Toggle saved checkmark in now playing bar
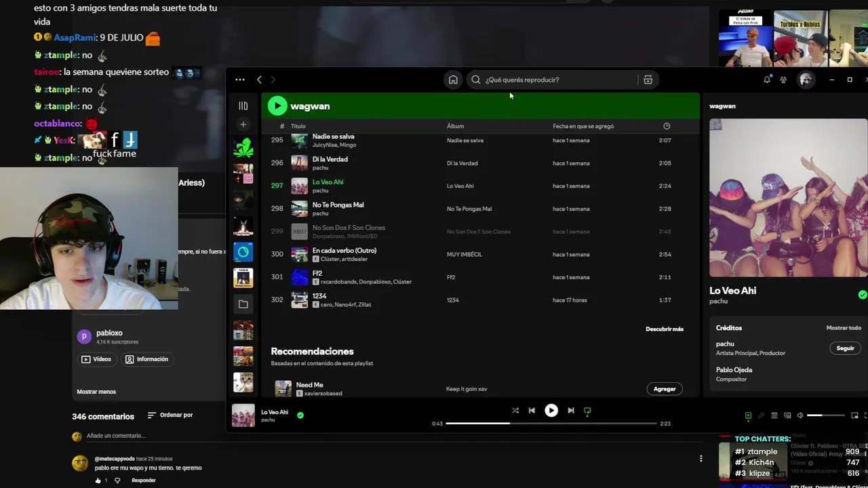868x488 pixels. click(300, 415)
